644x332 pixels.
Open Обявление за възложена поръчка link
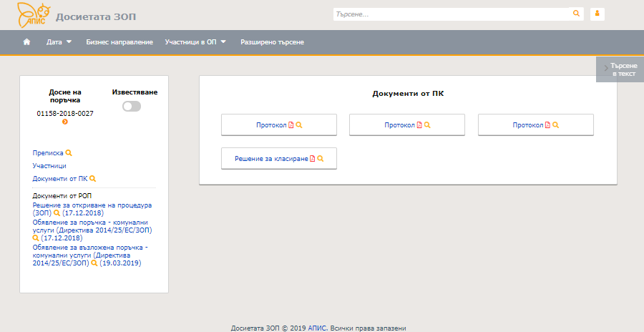pos(89,248)
